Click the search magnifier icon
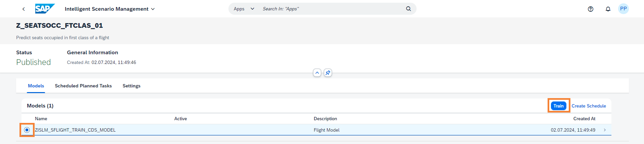This screenshot has height=144, width=644. [408, 9]
